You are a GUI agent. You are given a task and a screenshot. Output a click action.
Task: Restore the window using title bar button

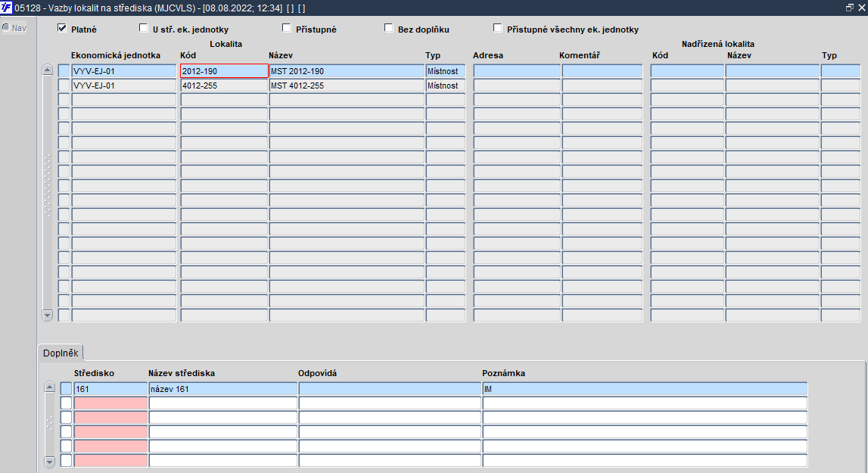(x=849, y=8)
